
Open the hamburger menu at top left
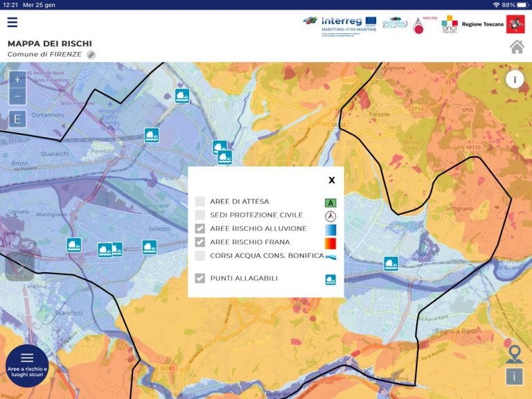click(12, 22)
